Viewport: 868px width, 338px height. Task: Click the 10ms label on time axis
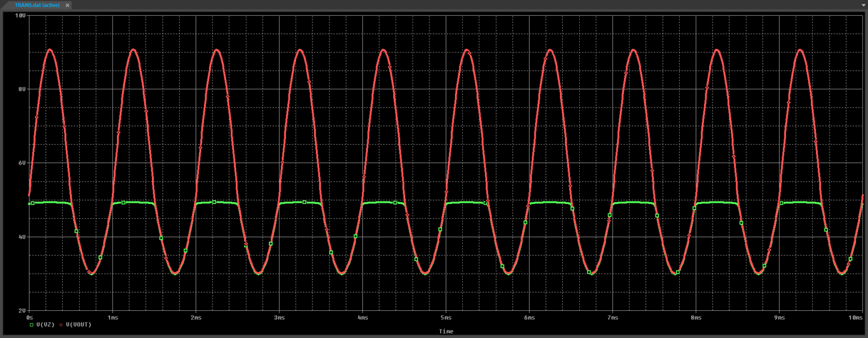[856, 318]
